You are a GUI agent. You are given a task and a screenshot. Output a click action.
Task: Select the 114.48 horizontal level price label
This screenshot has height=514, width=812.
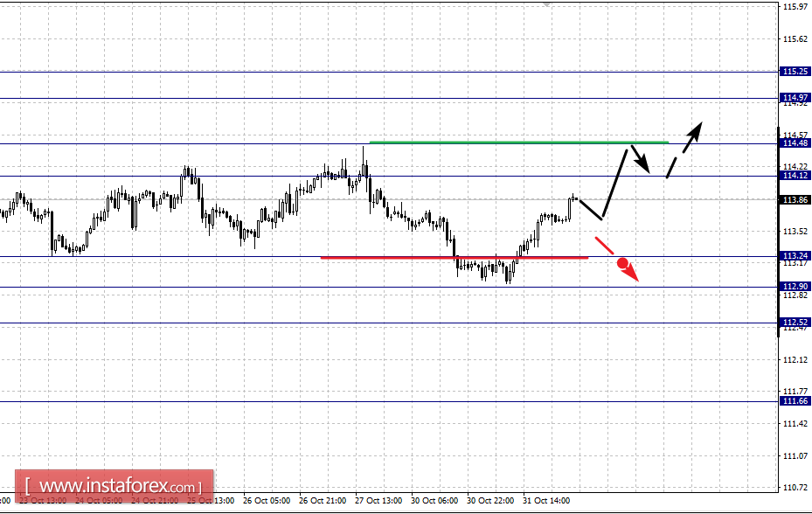[x=795, y=143]
